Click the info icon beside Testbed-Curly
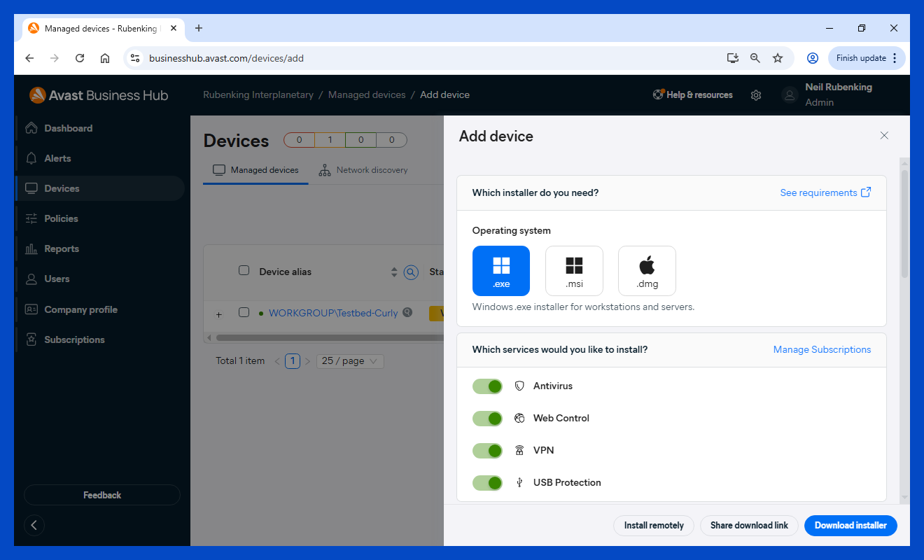Viewport: 924px width, 560px height. [x=407, y=312]
